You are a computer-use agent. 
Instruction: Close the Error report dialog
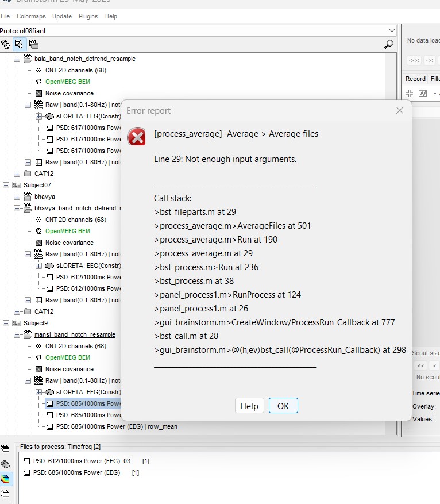tap(400, 110)
